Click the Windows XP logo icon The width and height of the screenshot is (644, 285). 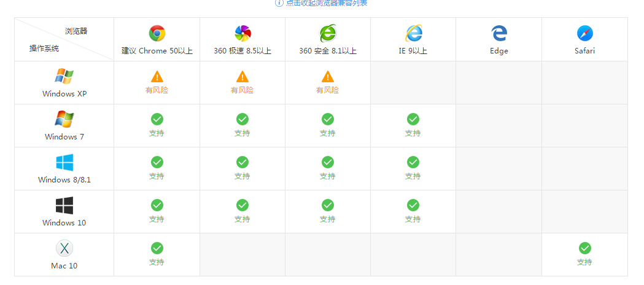pyautogui.click(x=64, y=76)
